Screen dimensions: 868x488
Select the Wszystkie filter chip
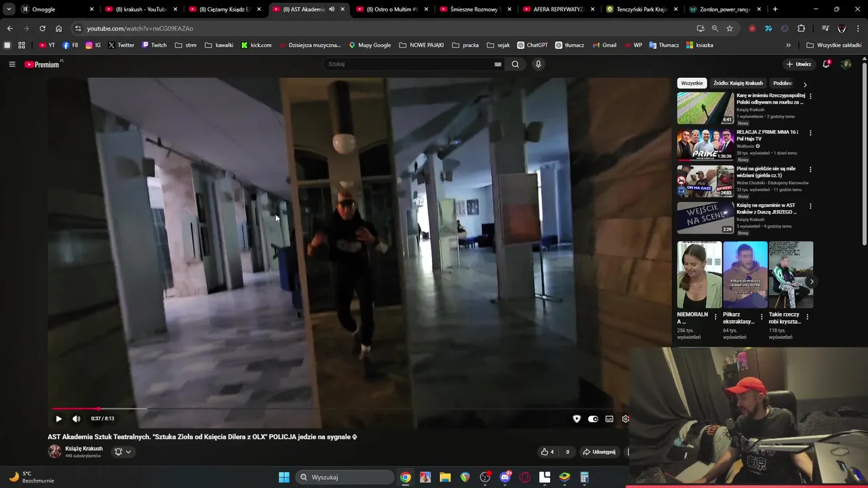pos(692,83)
